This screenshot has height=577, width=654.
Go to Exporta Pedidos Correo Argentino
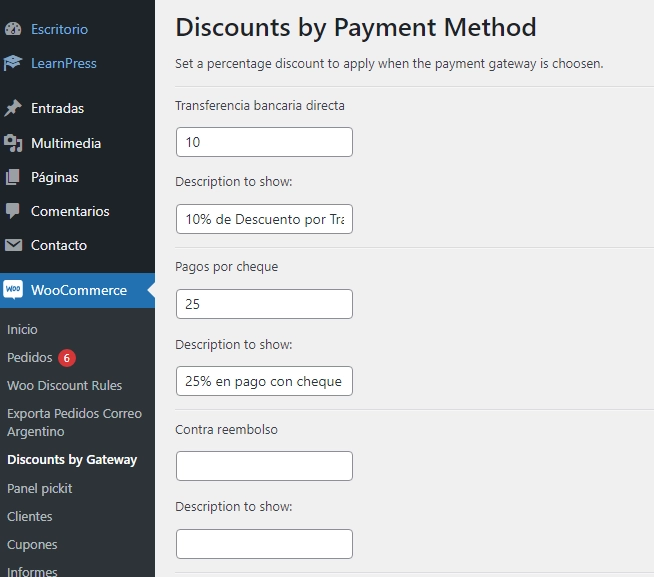coord(74,422)
